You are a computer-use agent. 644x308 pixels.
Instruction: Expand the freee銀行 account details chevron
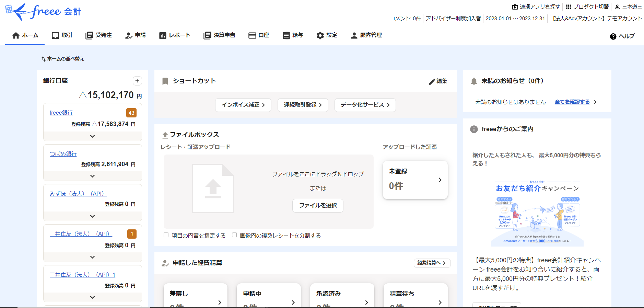click(92, 136)
